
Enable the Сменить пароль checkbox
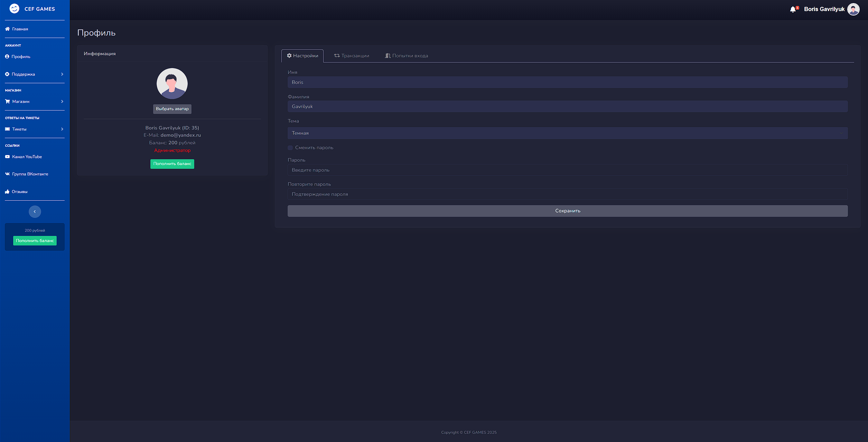click(x=290, y=148)
